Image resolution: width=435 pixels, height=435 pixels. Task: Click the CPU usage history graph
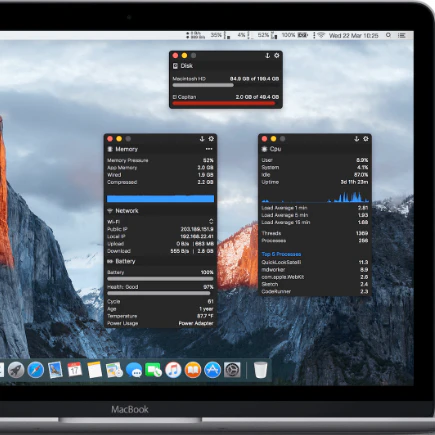pos(315,197)
